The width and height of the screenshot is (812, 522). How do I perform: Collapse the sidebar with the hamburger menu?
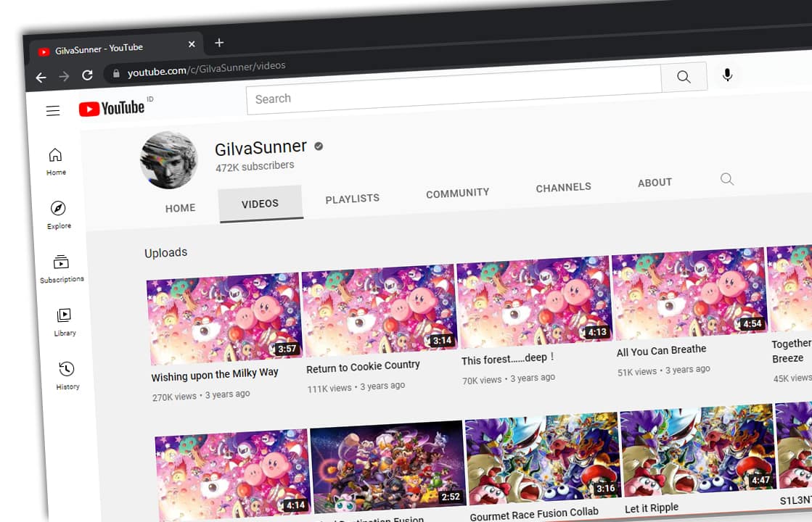(52, 111)
